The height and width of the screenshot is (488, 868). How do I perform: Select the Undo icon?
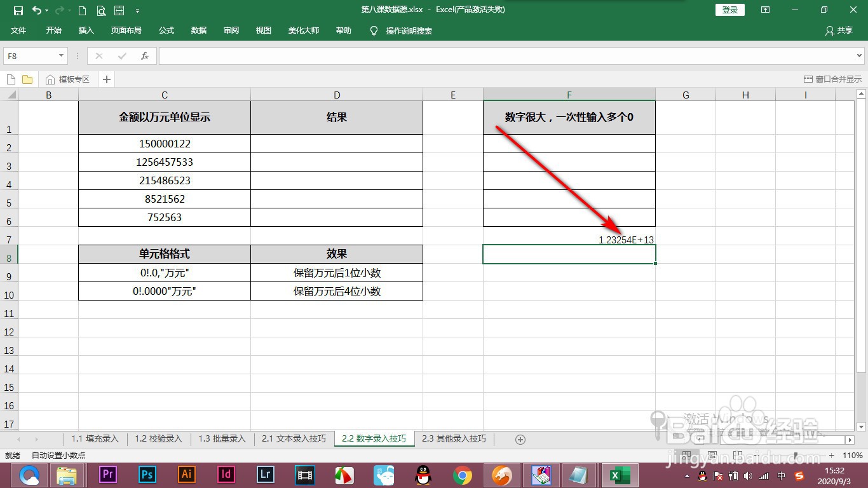click(x=36, y=9)
